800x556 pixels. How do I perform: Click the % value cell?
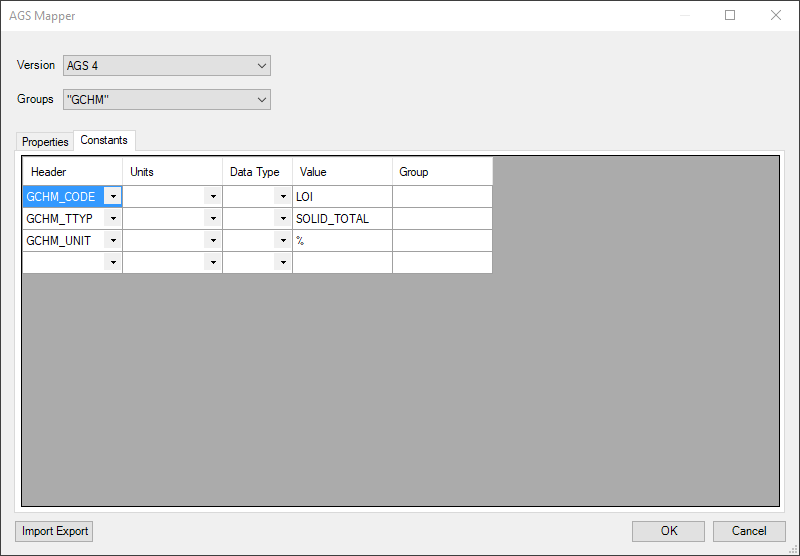[342, 240]
